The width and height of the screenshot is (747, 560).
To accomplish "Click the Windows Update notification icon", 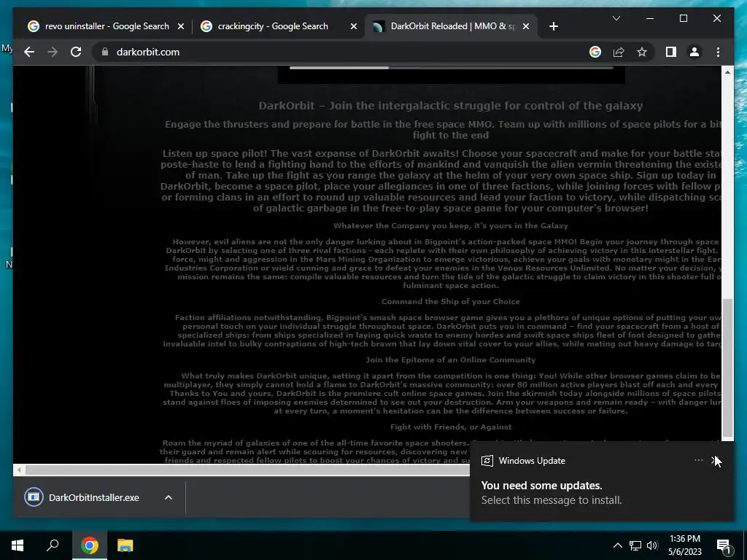I will pos(487,461).
